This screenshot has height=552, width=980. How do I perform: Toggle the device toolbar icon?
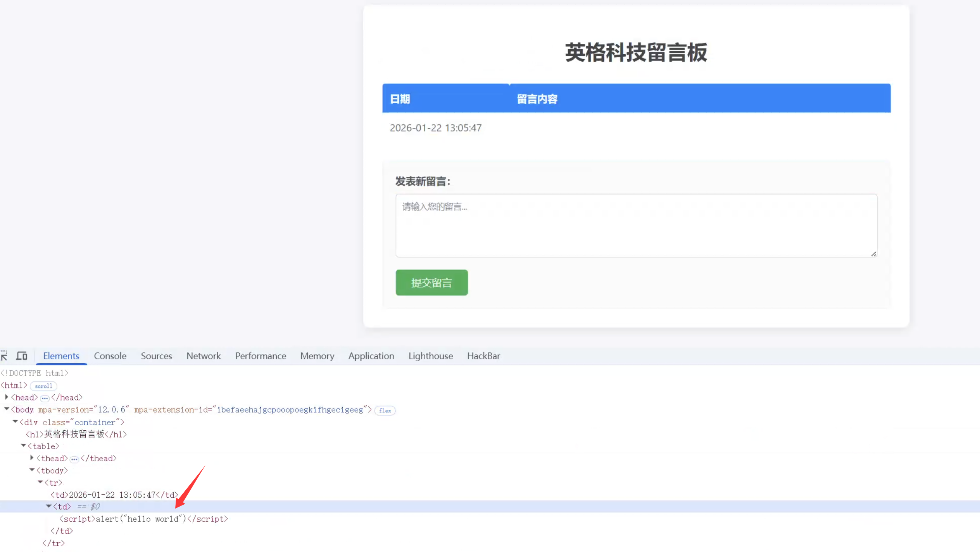click(x=22, y=355)
